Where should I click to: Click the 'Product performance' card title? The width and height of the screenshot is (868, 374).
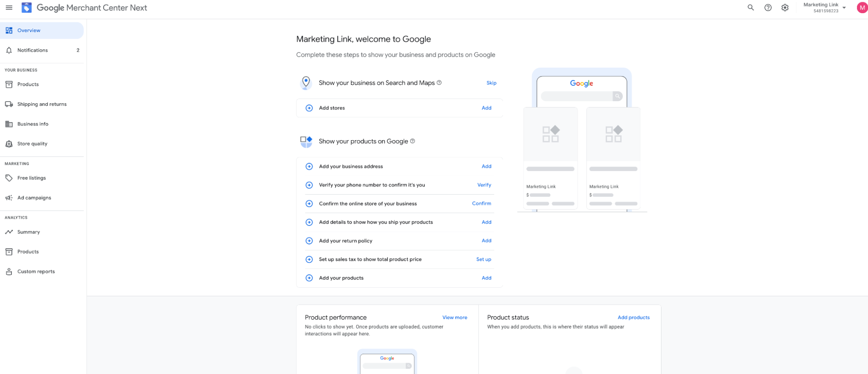click(x=336, y=317)
